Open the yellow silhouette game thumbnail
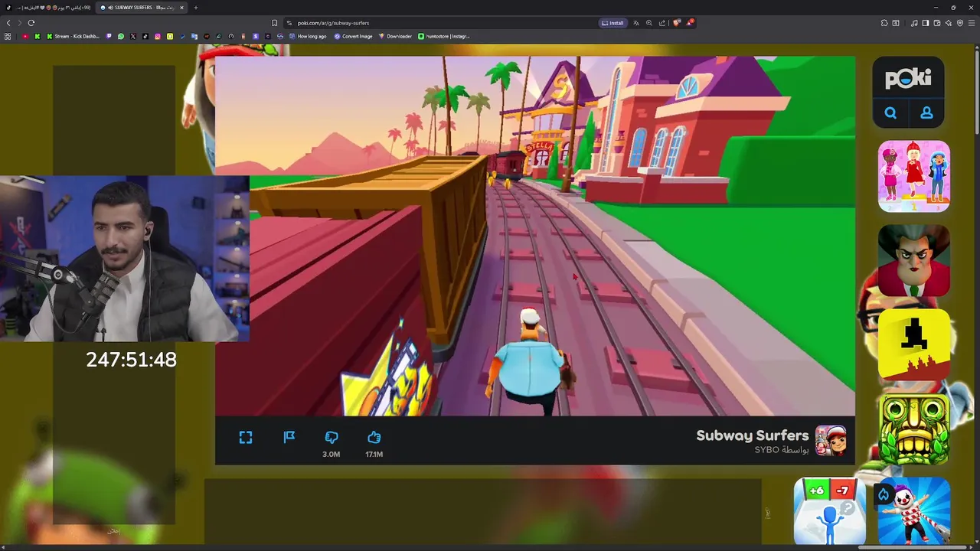This screenshot has height=551, width=980. [914, 344]
